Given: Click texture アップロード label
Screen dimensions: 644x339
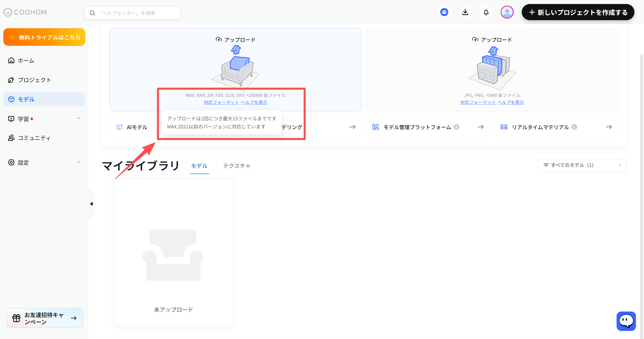Looking at the screenshot, I should click(x=492, y=40).
